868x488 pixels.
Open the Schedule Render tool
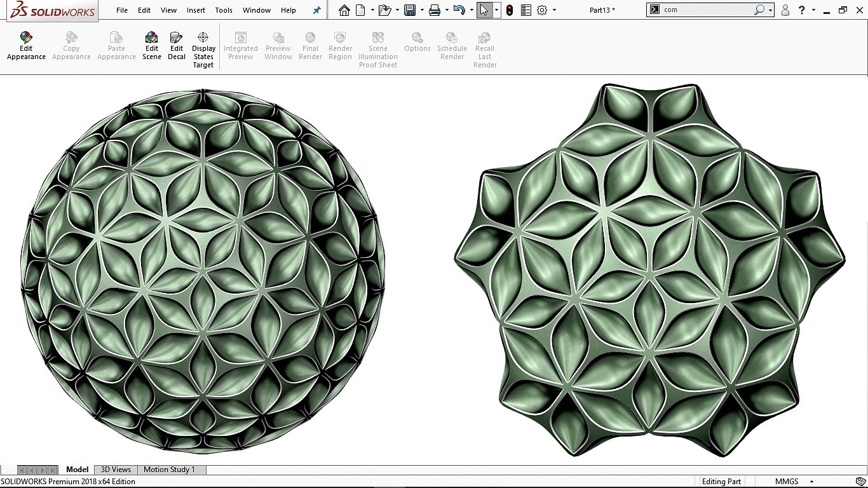(452, 46)
